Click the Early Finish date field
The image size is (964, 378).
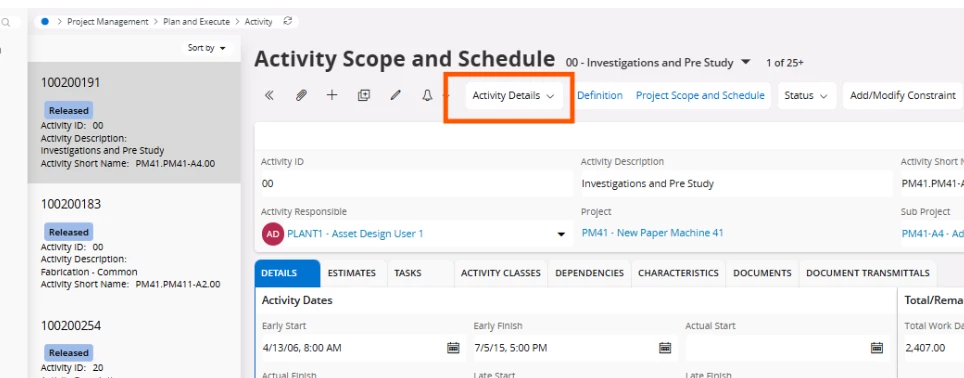[x=574, y=348]
